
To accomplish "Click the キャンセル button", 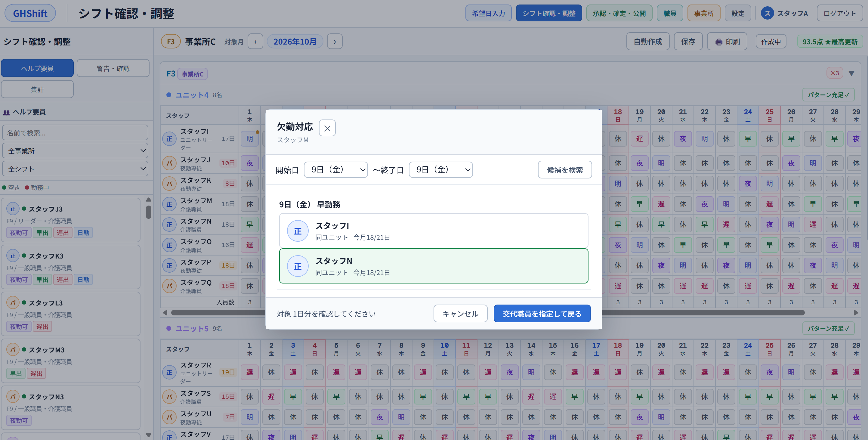I will [x=460, y=314].
